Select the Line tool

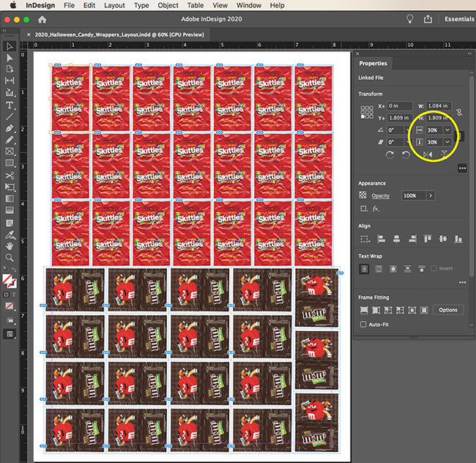[10, 116]
